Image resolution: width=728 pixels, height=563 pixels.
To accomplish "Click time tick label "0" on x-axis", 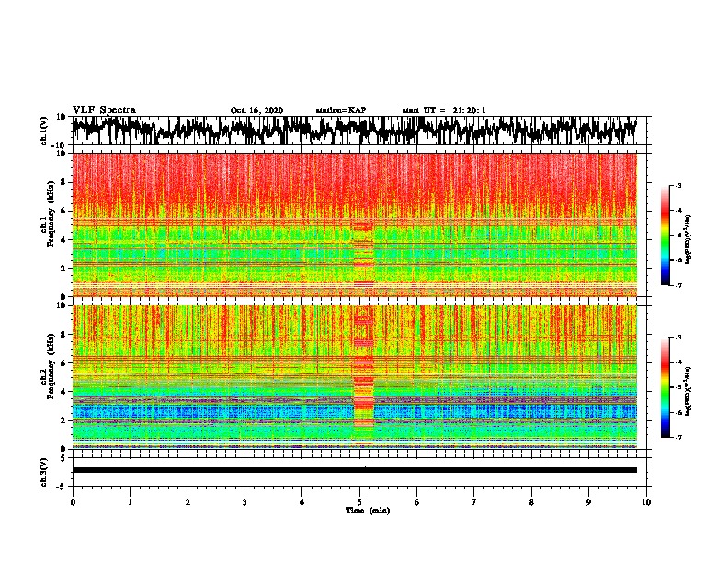I will 73,502.
